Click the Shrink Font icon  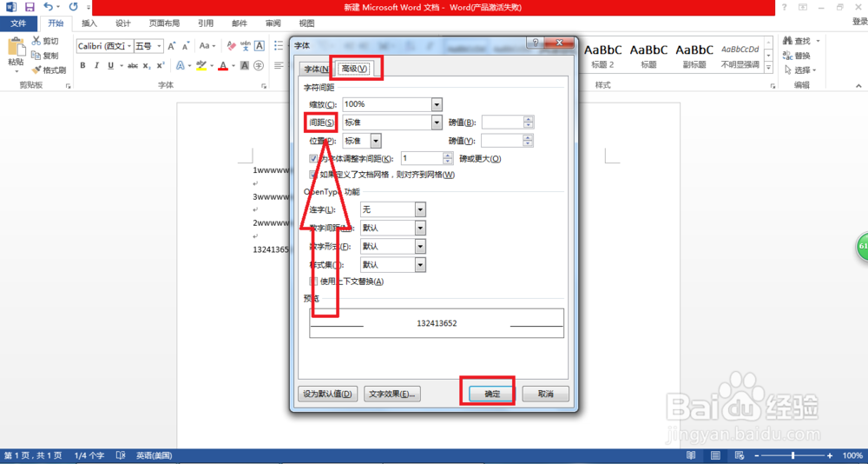(x=186, y=45)
